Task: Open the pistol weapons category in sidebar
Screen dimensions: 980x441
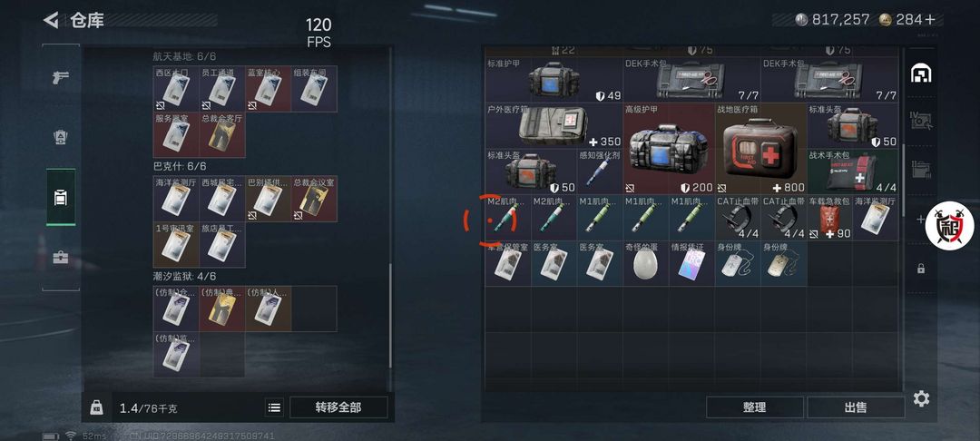Action: (x=61, y=77)
